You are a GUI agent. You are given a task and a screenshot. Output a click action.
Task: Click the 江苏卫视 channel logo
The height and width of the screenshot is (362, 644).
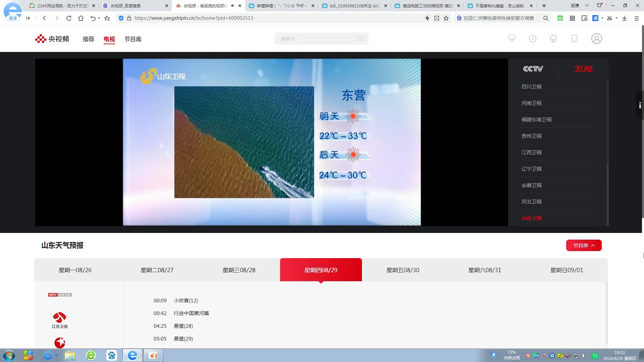tap(60, 320)
